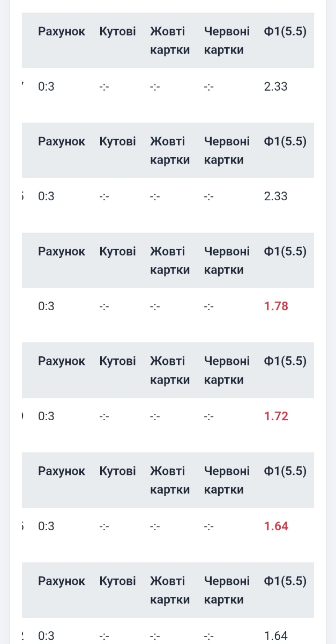
Task: Tap the 0:3 score beside the 1.72 odds
Action: pyautogui.click(x=47, y=416)
